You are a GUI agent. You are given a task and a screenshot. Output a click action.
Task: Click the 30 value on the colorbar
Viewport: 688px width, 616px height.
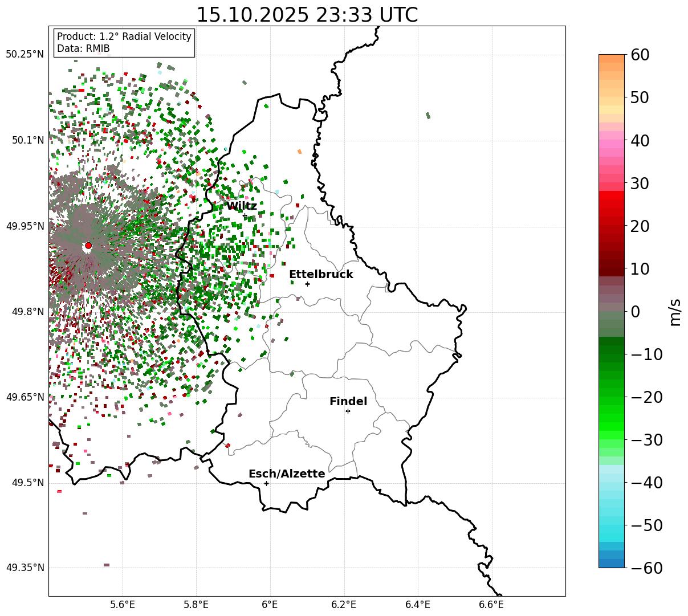(641, 183)
